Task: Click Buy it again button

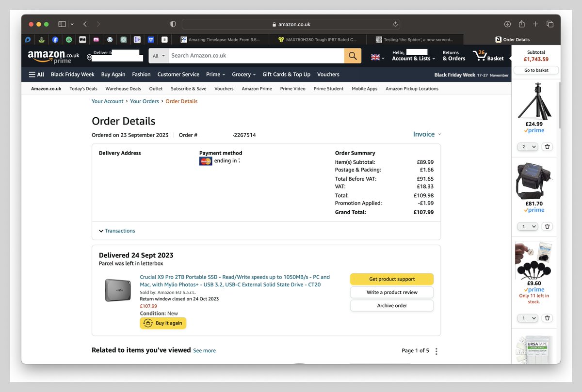Action: [163, 323]
